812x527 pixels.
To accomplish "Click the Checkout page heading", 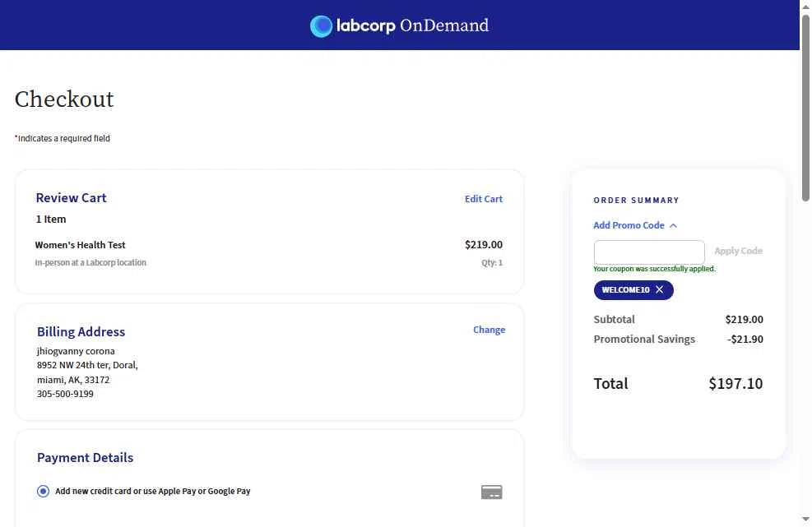I will (64, 99).
